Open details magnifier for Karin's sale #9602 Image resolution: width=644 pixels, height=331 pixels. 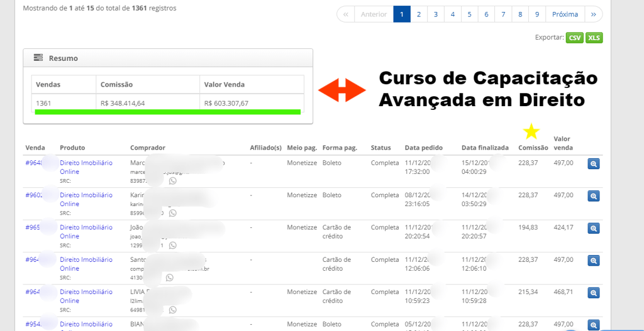(594, 196)
